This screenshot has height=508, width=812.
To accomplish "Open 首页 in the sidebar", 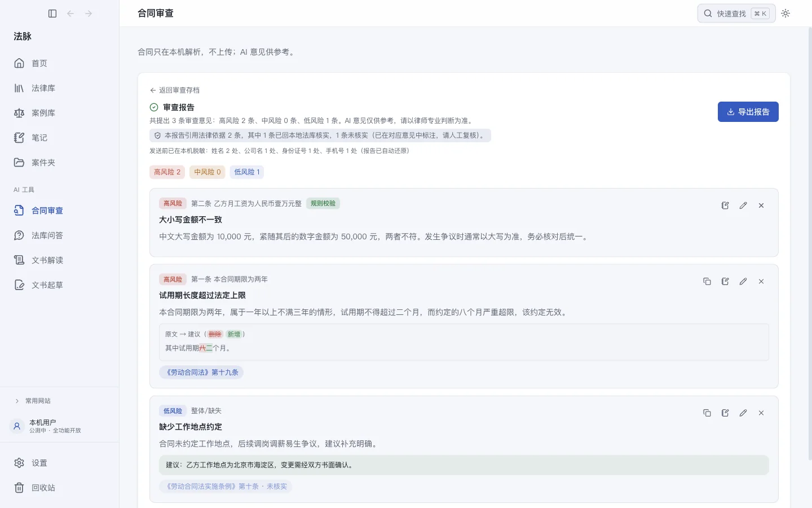I will (59, 63).
